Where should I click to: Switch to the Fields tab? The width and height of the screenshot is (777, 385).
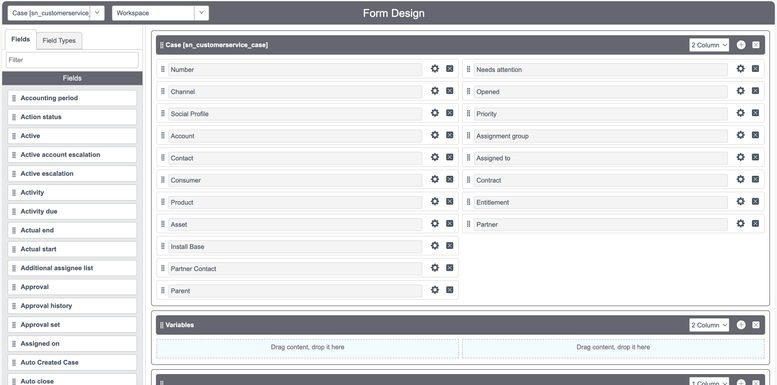(20, 40)
